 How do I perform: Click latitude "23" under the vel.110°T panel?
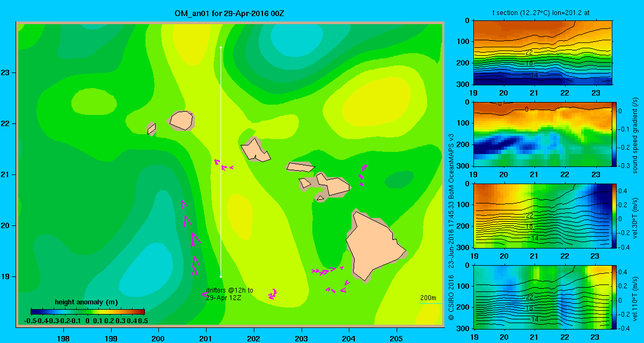tap(595, 338)
